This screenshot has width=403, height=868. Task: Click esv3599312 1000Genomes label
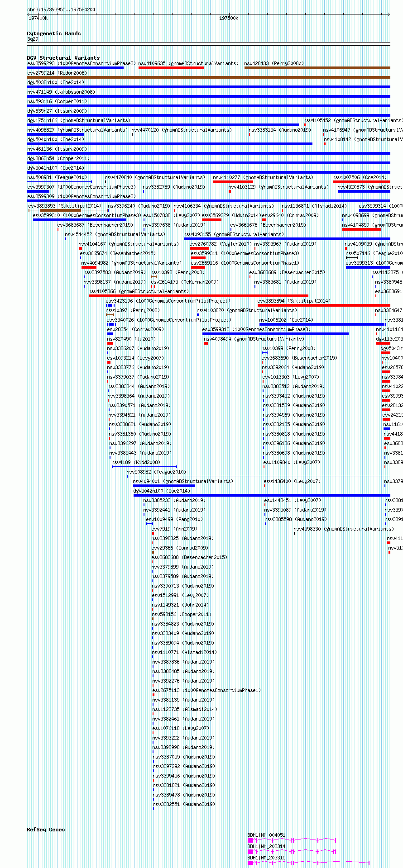[x=257, y=330]
